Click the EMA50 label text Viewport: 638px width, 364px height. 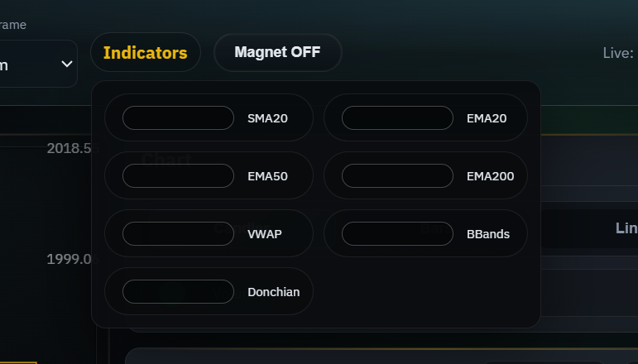pyautogui.click(x=267, y=176)
